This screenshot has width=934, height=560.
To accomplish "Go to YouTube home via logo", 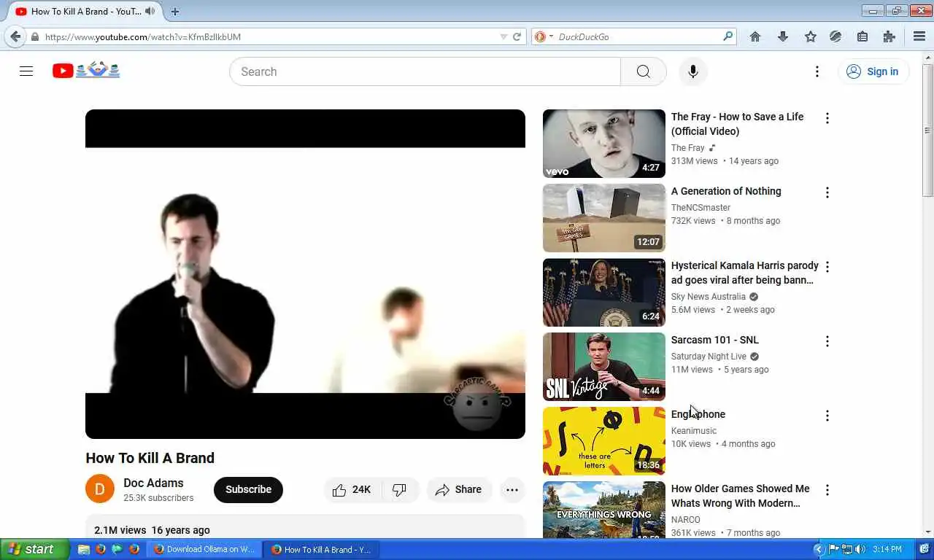I will click(86, 70).
